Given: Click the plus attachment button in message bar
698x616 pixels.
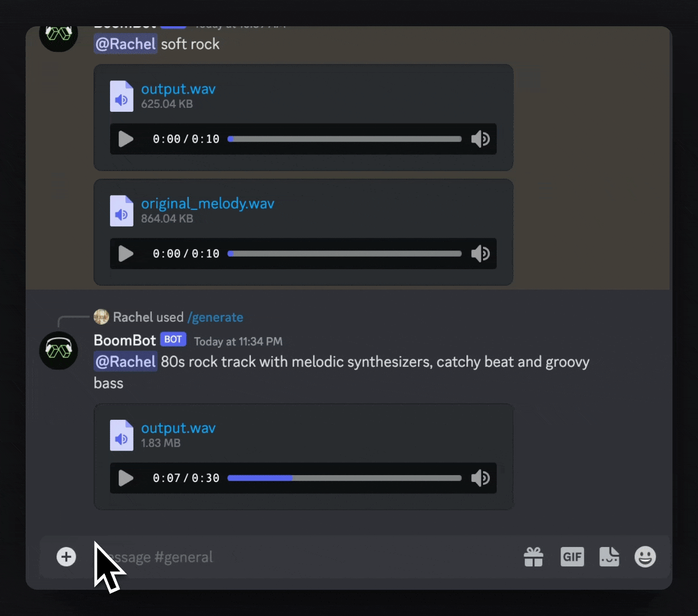Looking at the screenshot, I should pos(66,557).
